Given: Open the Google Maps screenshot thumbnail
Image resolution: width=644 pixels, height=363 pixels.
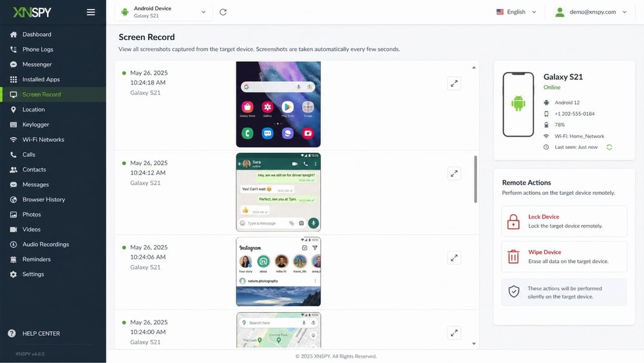Looking at the screenshot, I should (x=278, y=330).
